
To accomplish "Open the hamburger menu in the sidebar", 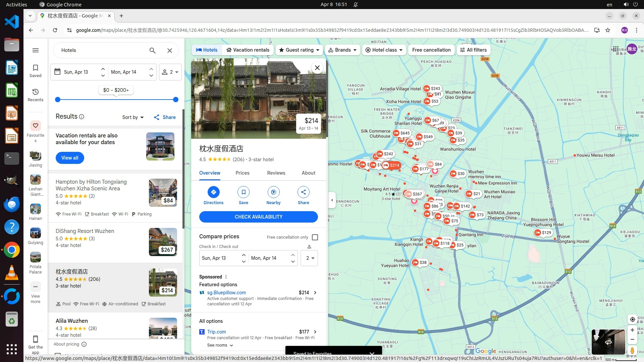I will 35,50.
